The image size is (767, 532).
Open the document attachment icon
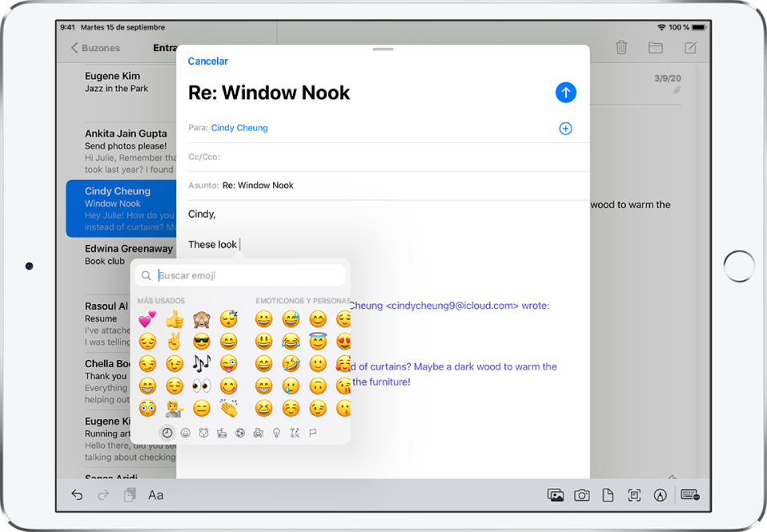point(608,494)
